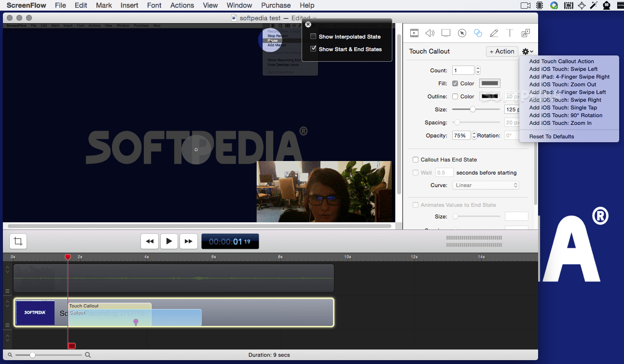
Task: Enable the Outline Color checkbox
Action: coord(455,96)
